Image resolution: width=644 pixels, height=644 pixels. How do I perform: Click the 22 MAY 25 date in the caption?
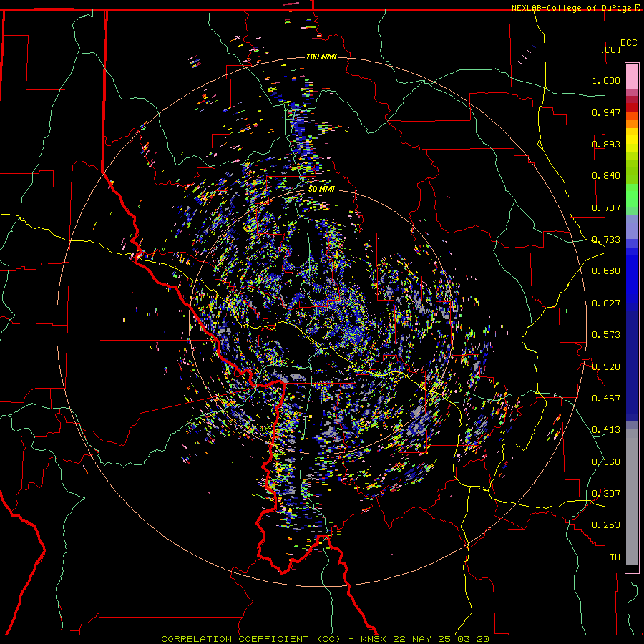[421, 639]
